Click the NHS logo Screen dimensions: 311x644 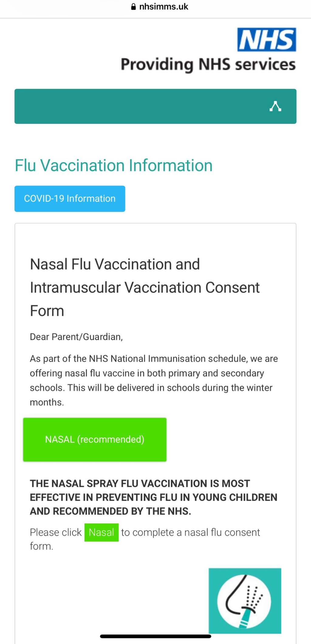point(266,40)
